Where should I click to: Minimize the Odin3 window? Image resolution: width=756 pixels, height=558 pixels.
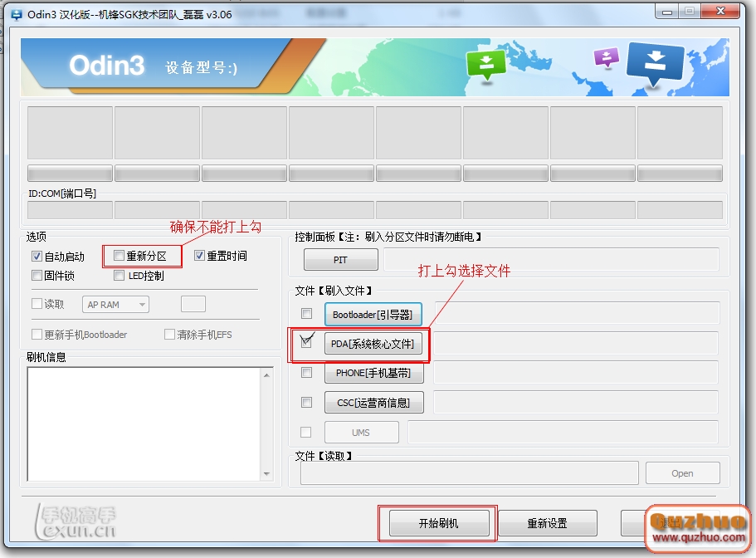pyautogui.click(x=667, y=12)
